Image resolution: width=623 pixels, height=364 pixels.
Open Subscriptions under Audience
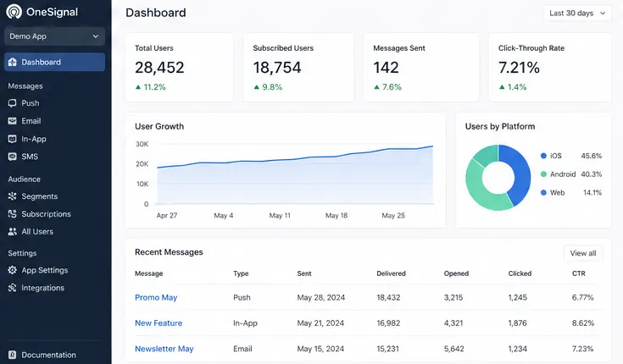point(46,214)
